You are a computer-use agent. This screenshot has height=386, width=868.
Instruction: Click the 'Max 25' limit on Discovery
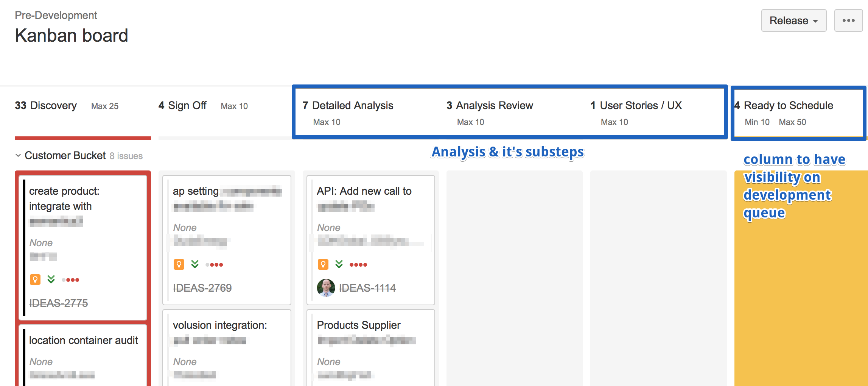pos(105,106)
